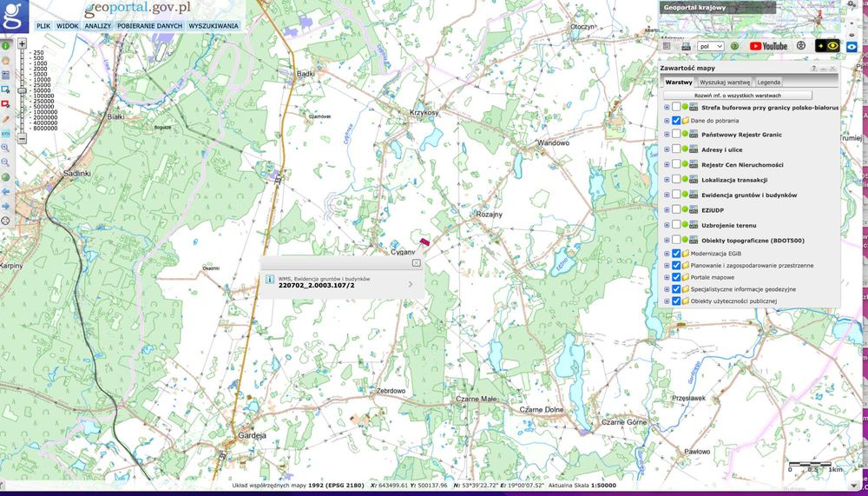Viewport: 868px width, 496px height.
Task: Go to next map view arrow
Action: click(5, 206)
